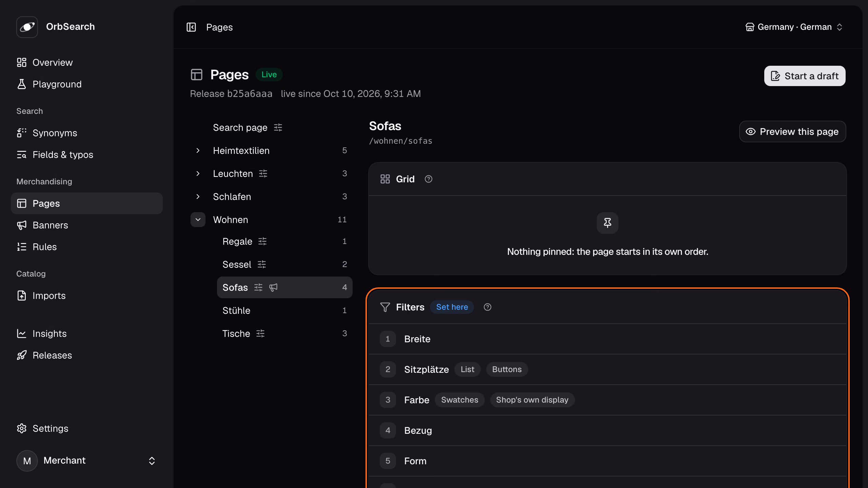Screen dimensions: 868x488
Task: Click the pin icon in Grid
Action: tap(607, 223)
